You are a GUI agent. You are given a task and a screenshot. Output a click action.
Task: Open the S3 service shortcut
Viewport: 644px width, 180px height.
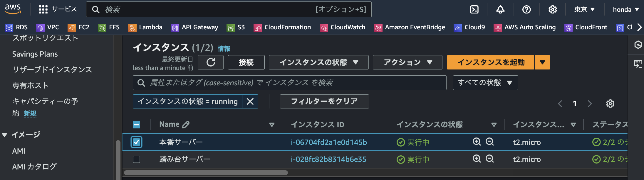[x=237, y=27]
